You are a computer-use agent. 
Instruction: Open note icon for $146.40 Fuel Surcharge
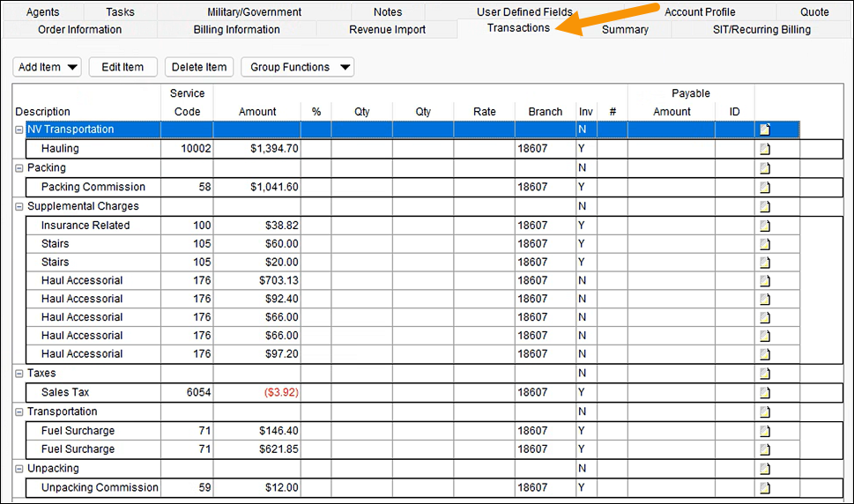765,431
